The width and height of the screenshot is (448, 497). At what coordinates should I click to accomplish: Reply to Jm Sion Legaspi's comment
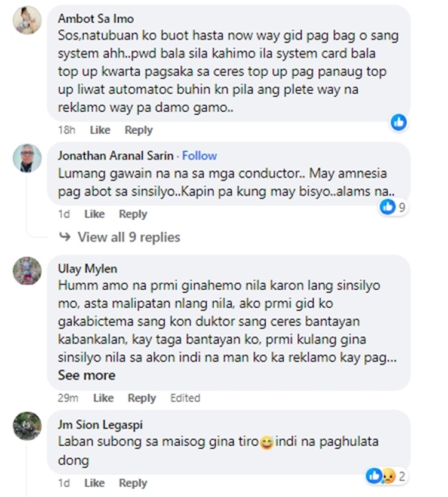click(x=133, y=483)
